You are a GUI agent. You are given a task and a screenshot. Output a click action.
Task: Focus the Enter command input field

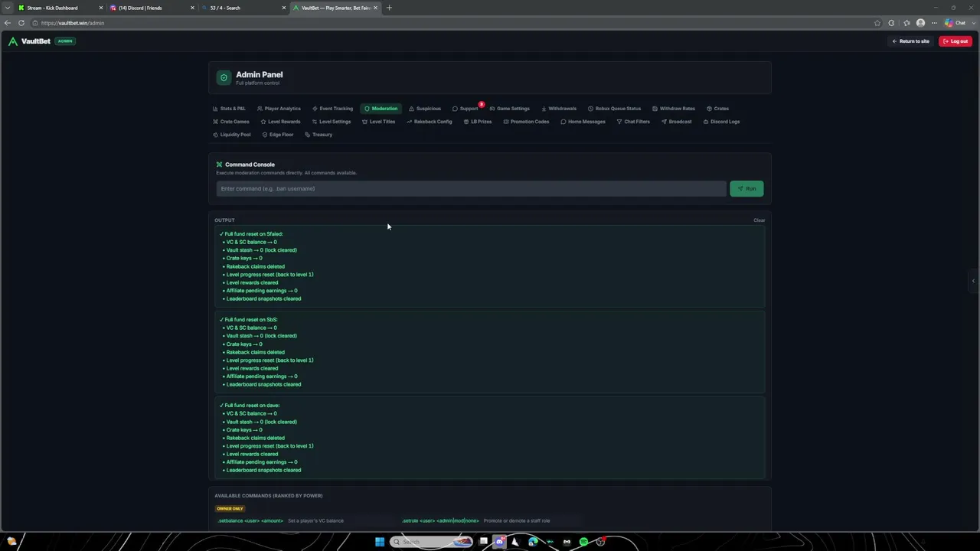[x=471, y=188]
